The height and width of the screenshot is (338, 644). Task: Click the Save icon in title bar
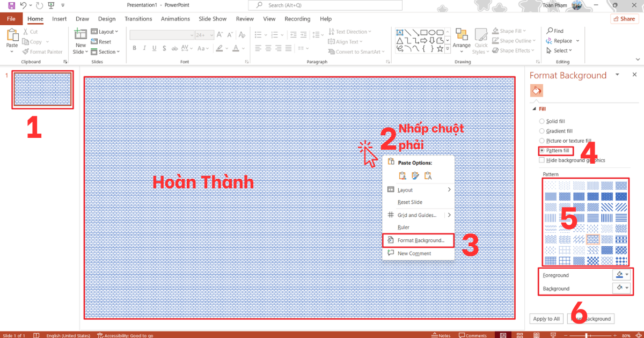(12, 5)
